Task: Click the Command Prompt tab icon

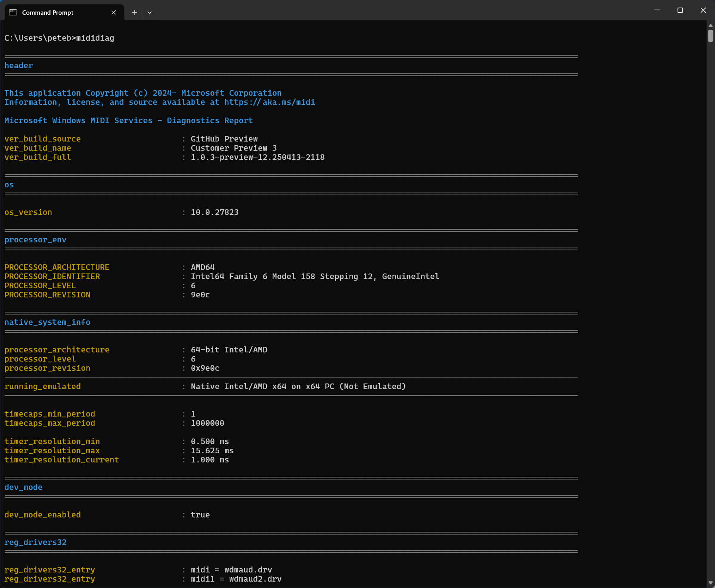Action: coord(13,12)
